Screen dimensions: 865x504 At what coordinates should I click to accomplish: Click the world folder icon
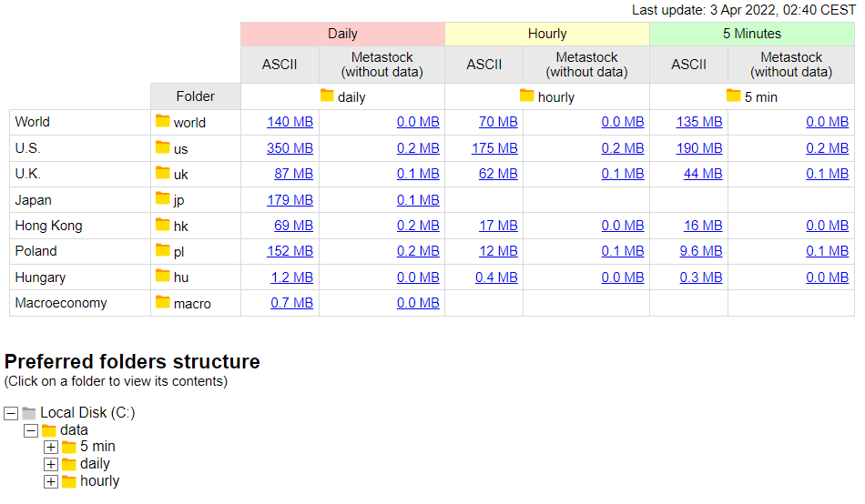(163, 121)
